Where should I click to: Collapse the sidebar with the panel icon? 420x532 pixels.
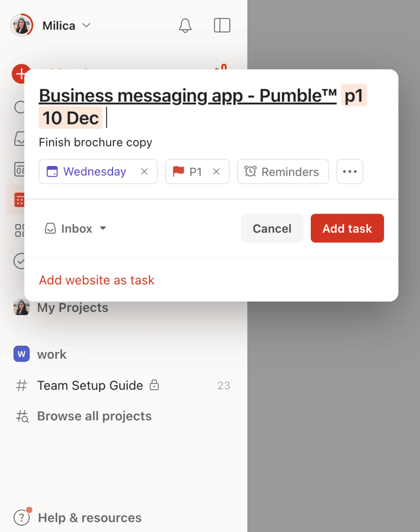coord(222,25)
